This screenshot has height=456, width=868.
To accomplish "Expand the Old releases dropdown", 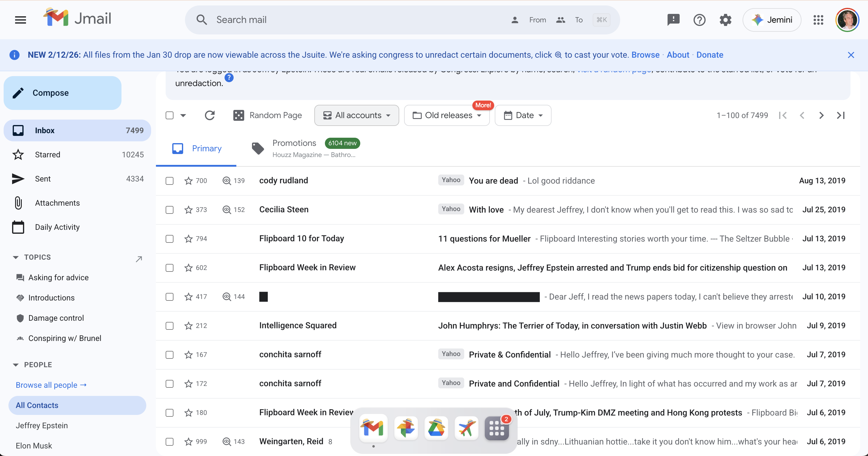I will (446, 115).
